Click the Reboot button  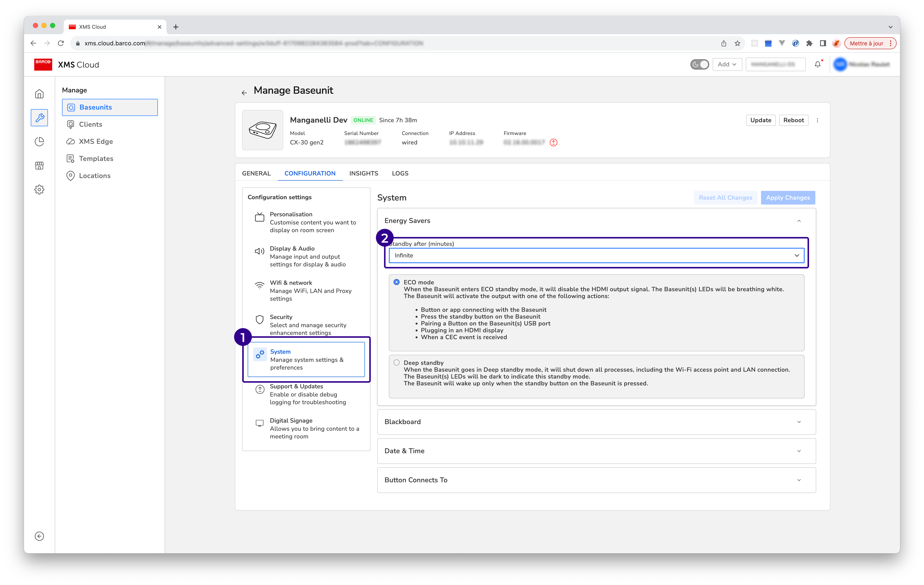[x=793, y=120]
